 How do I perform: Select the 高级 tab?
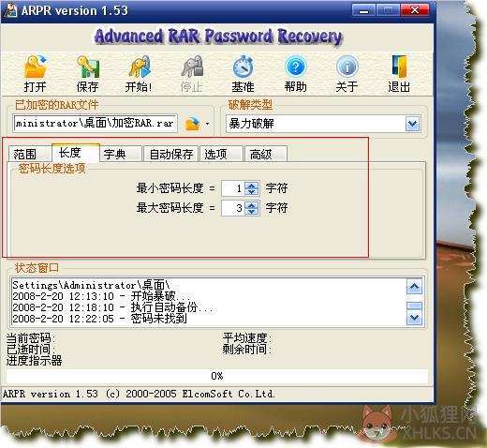(x=266, y=154)
